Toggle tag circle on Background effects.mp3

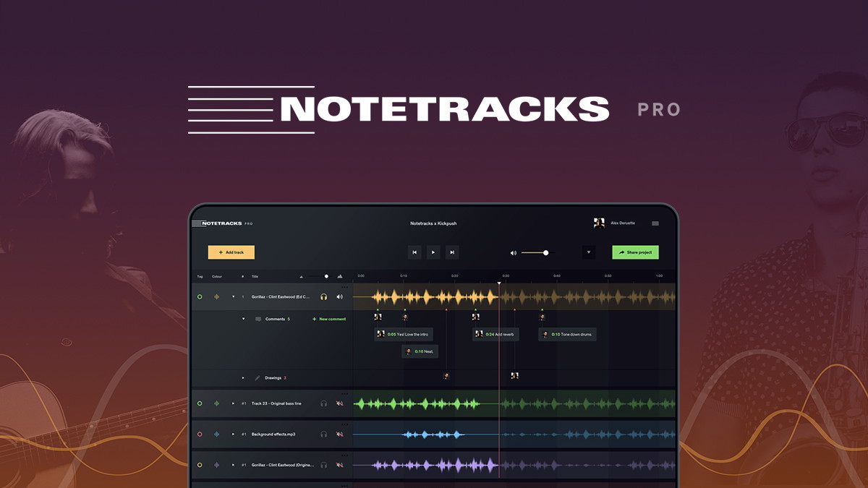(200, 434)
